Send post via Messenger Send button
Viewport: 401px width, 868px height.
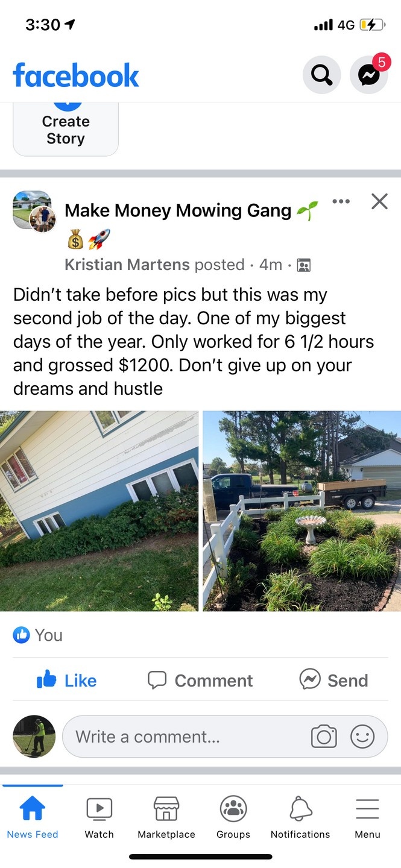click(333, 680)
